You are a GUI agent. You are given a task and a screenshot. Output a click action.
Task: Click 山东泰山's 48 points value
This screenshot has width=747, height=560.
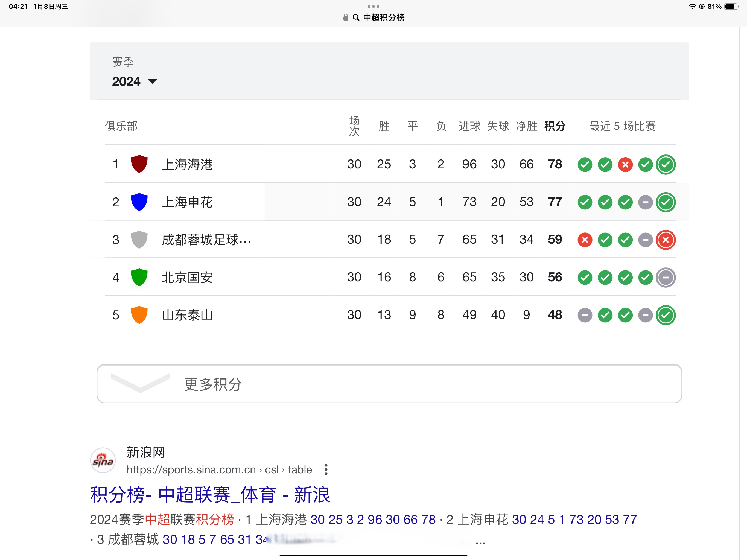click(555, 315)
